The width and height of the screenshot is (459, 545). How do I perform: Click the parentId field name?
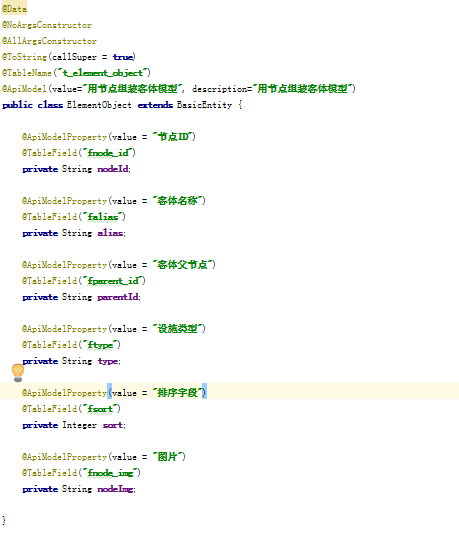pos(118,297)
